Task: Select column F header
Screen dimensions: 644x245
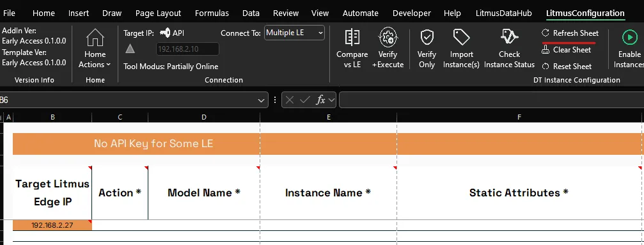Action: pos(519,117)
